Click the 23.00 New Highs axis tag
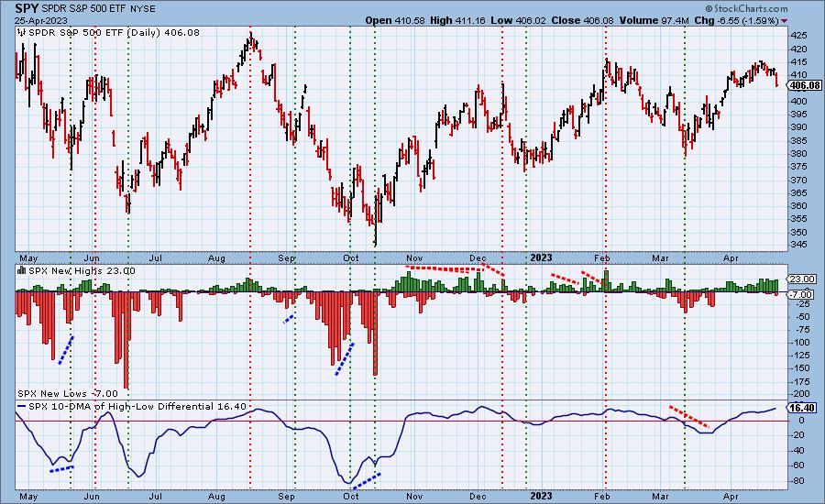The height and width of the screenshot is (504, 825). 801,279
